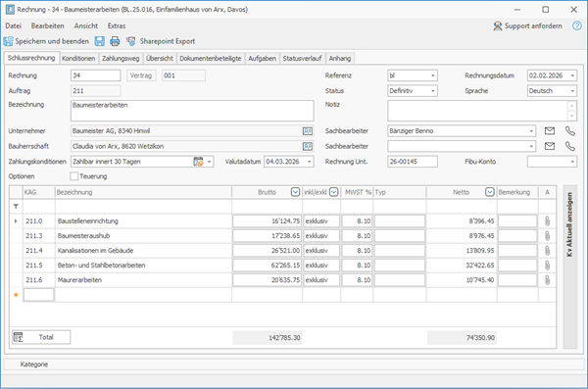Switch to the Aufgaben tab
The height and width of the screenshot is (389, 588).
pos(262,58)
